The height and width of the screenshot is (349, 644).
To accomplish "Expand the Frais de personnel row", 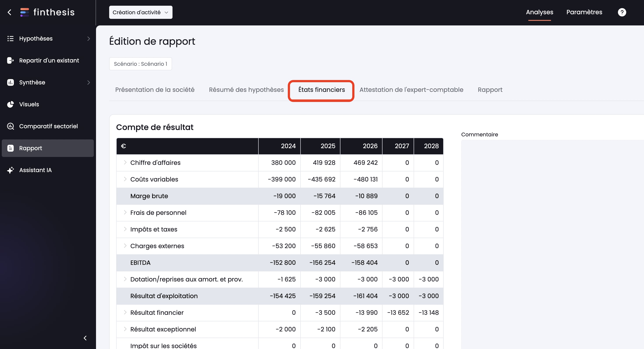I will (x=125, y=212).
